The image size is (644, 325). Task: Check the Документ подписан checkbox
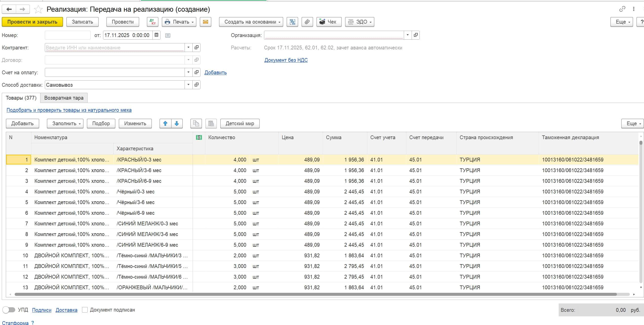click(85, 310)
